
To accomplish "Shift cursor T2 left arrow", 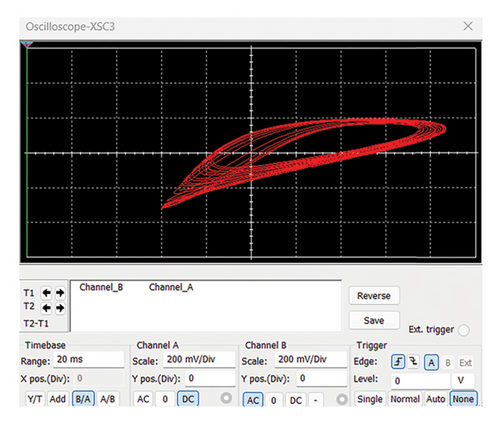I will pyautogui.click(x=46, y=308).
